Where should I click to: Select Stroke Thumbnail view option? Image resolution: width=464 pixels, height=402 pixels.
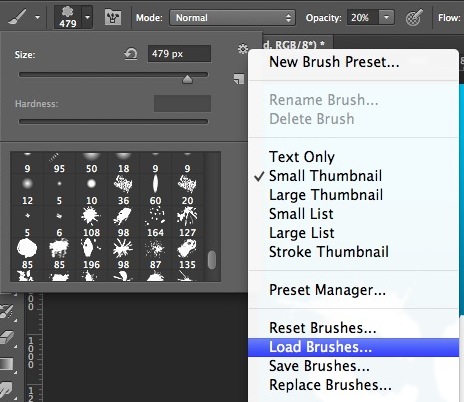point(329,252)
